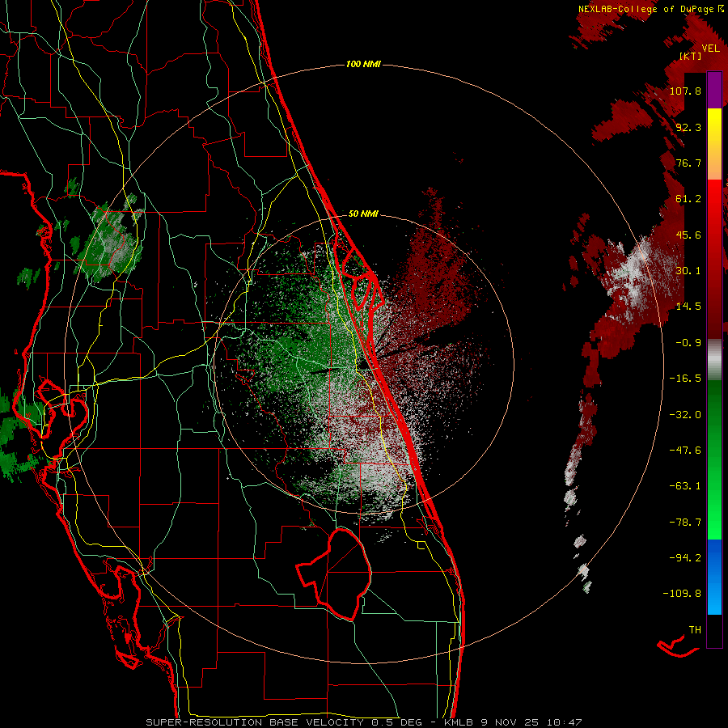The height and width of the screenshot is (728, 728).
Task: Click the [KT] units label
Action: (x=691, y=56)
